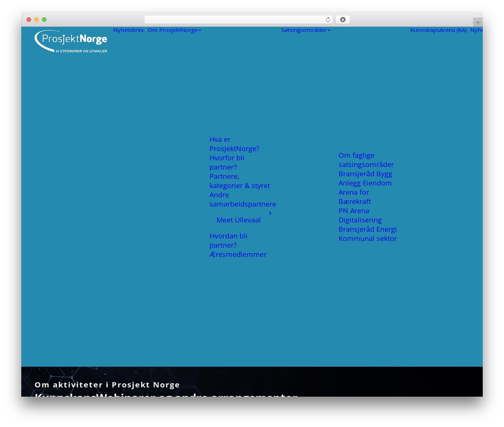Open Hvorfor bli partner? link
Screen dimensions: 504x427
[227, 162]
